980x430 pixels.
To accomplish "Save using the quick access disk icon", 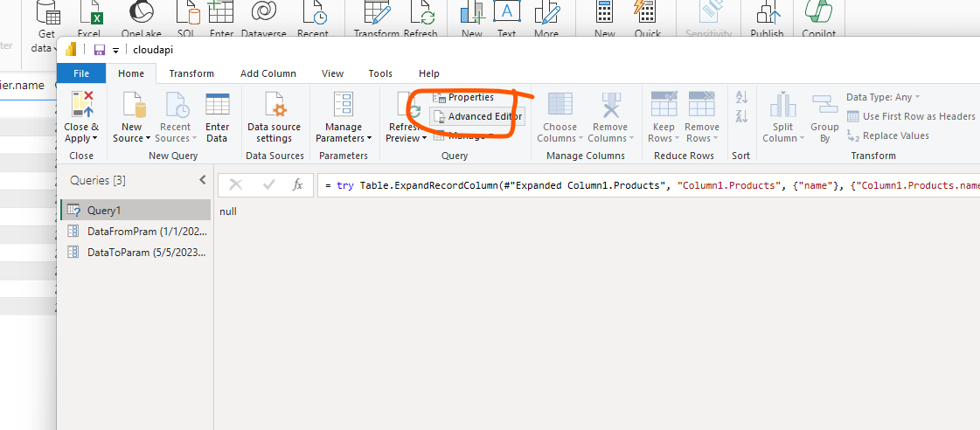I will coord(99,49).
